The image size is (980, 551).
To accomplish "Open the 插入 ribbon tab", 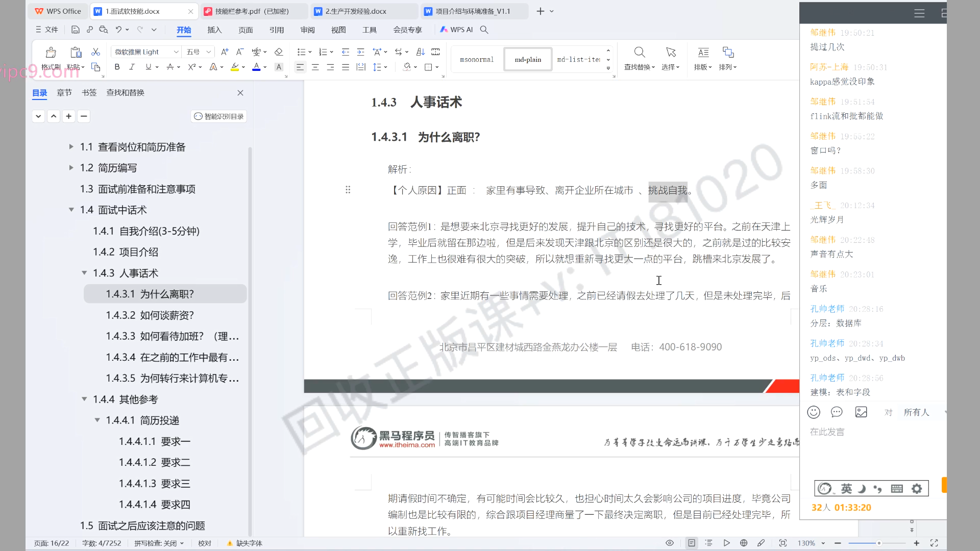I will pyautogui.click(x=214, y=30).
